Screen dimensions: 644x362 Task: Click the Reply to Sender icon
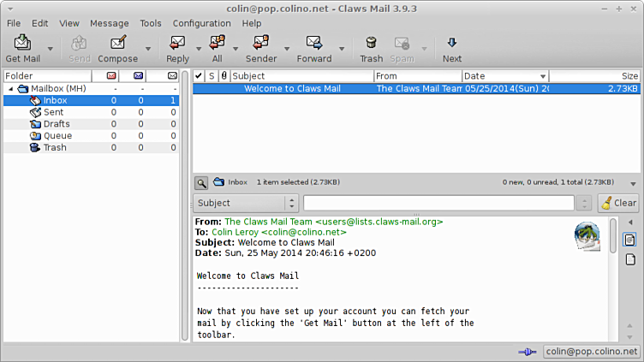(x=261, y=43)
